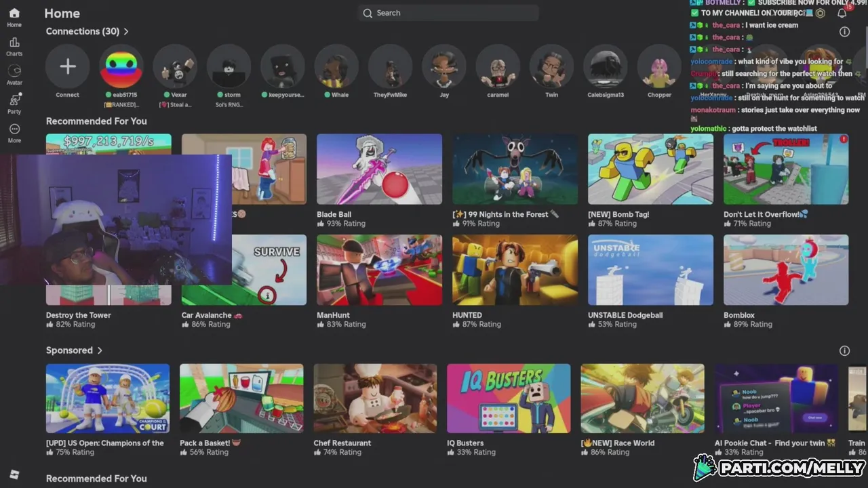The height and width of the screenshot is (488, 868).
Task: Click the notifications bell icon
Action: pos(842,13)
